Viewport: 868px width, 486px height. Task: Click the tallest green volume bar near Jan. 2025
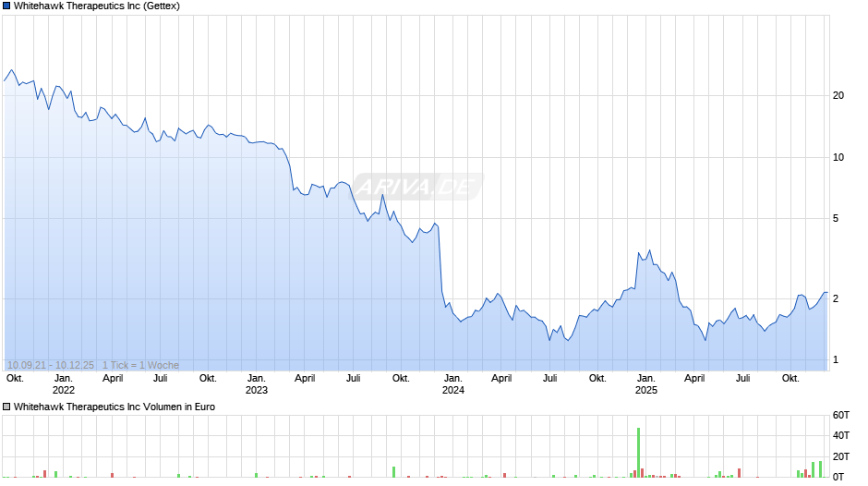638,452
